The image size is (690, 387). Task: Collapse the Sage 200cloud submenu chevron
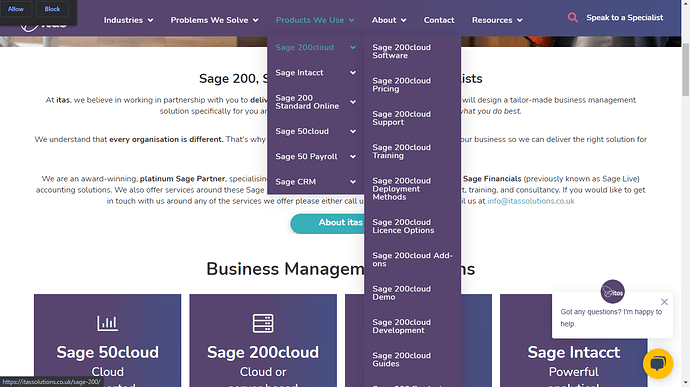coord(353,48)
